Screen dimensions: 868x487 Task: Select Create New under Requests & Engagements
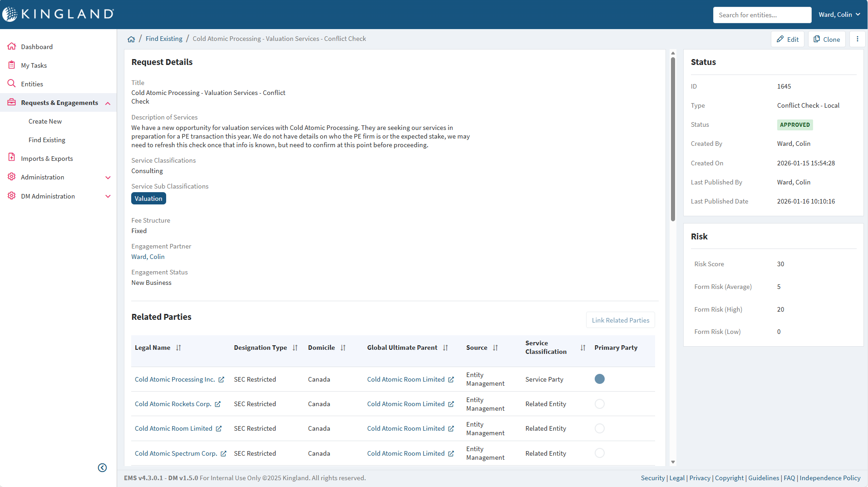(45, 121)
